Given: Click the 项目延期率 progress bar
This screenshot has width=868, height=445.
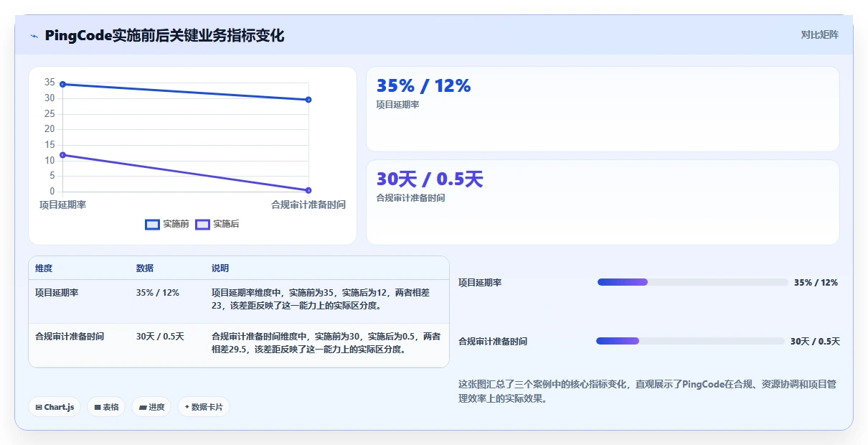Looking at the screenshot, I should coord(692,282).
